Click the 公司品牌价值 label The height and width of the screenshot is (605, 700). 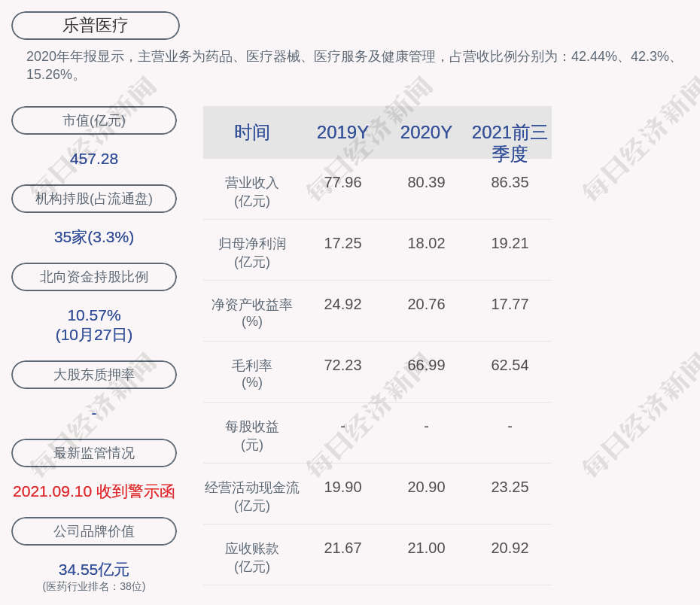(x=94, y=531)
